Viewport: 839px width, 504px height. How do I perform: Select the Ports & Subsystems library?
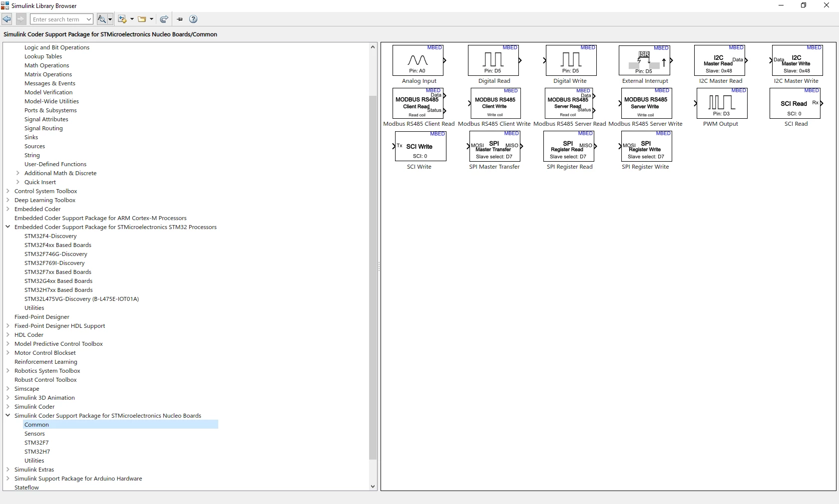coord(50,110)
